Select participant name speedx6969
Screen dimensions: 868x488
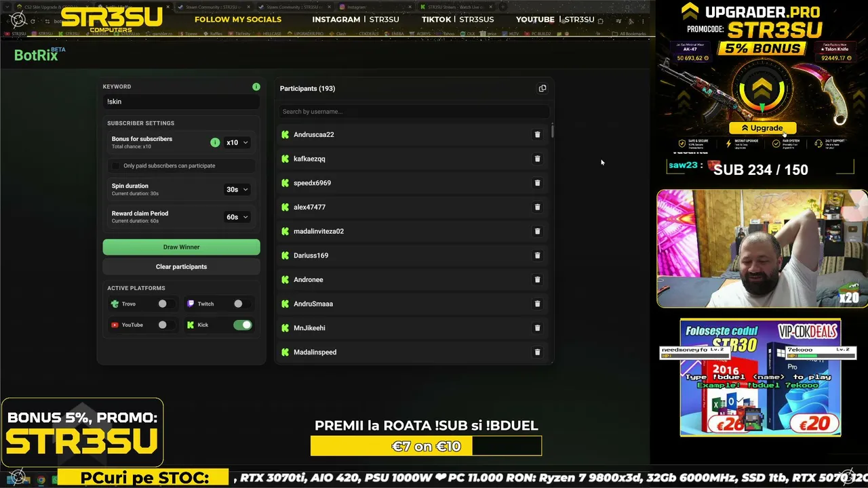[312, 183]
